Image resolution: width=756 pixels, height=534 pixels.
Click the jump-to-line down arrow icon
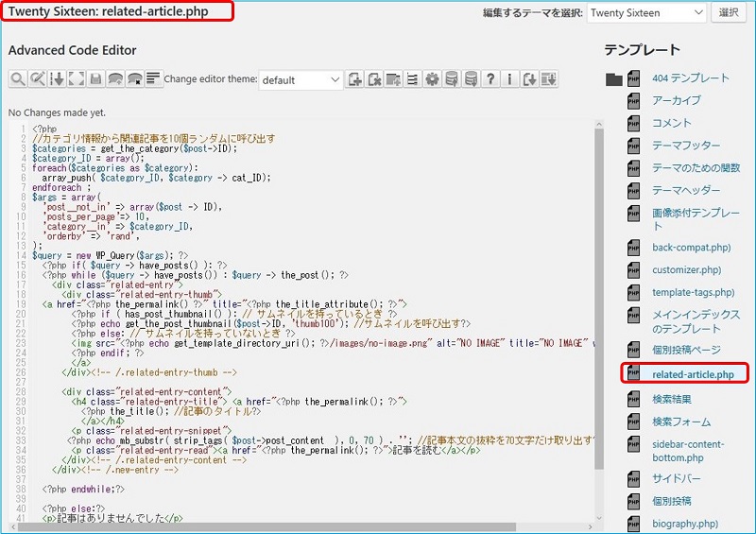[x=57, y=78]
